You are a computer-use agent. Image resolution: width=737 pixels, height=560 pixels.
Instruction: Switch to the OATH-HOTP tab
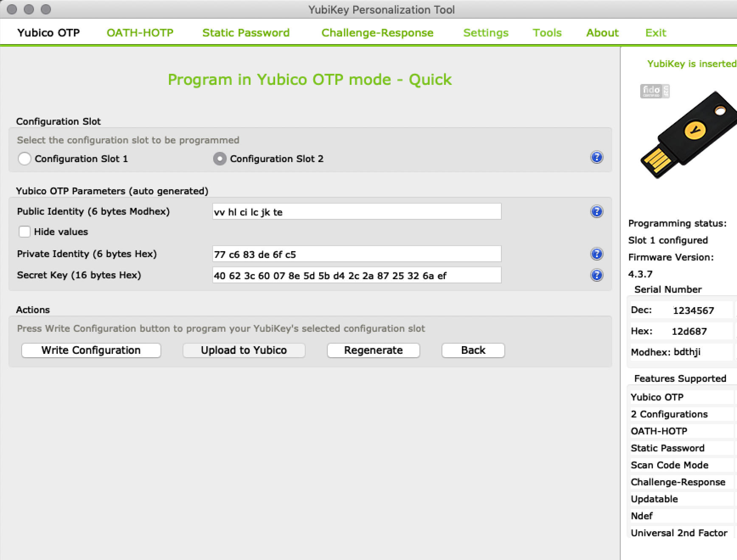[140, 33]
